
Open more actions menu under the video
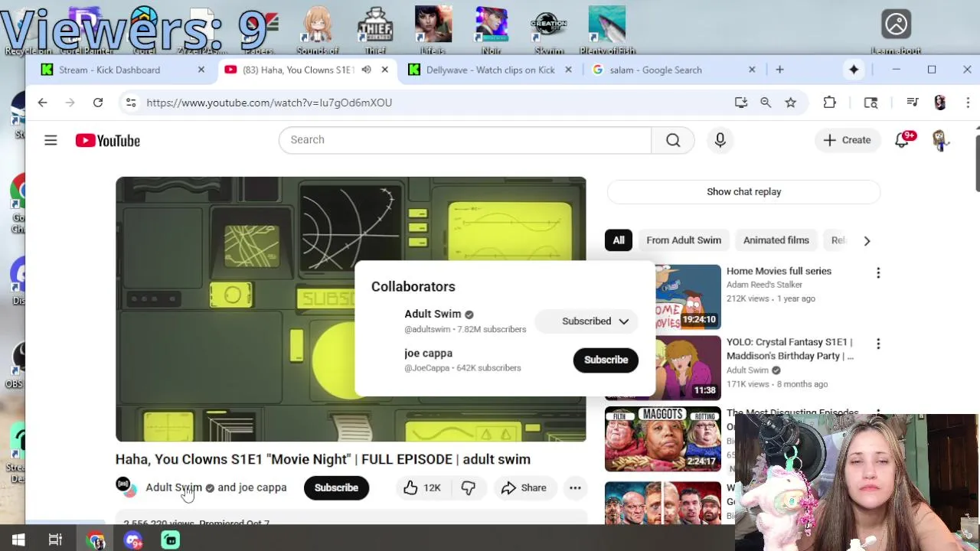tap(575, 487)
